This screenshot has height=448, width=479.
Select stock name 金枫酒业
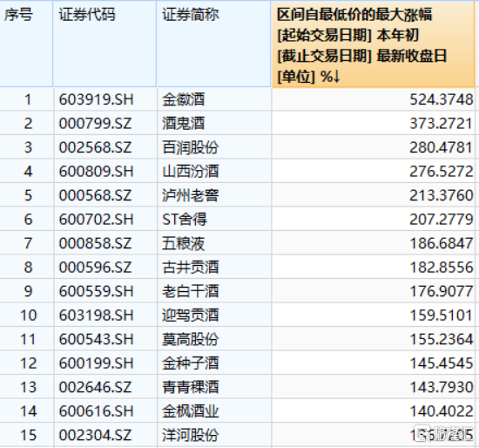pyautogui.click(x=191, y=411)
